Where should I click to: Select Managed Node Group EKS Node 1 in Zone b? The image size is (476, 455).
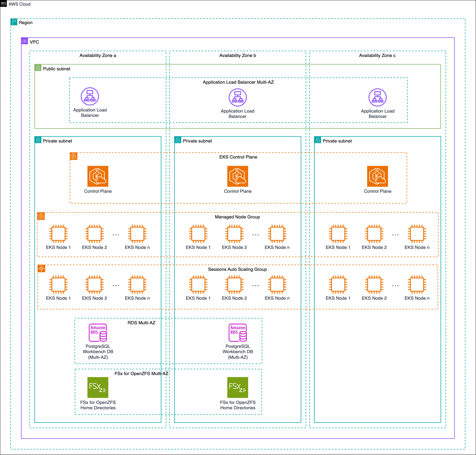point(198,234)
